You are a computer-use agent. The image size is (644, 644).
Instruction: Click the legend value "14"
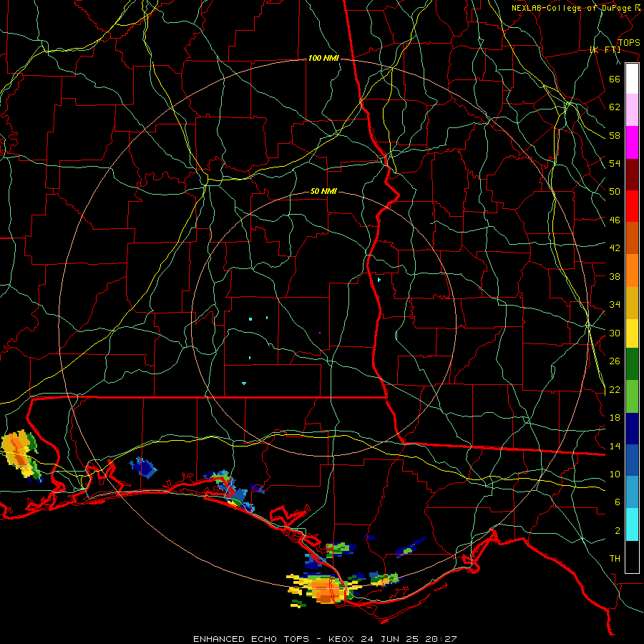point(615,446)
